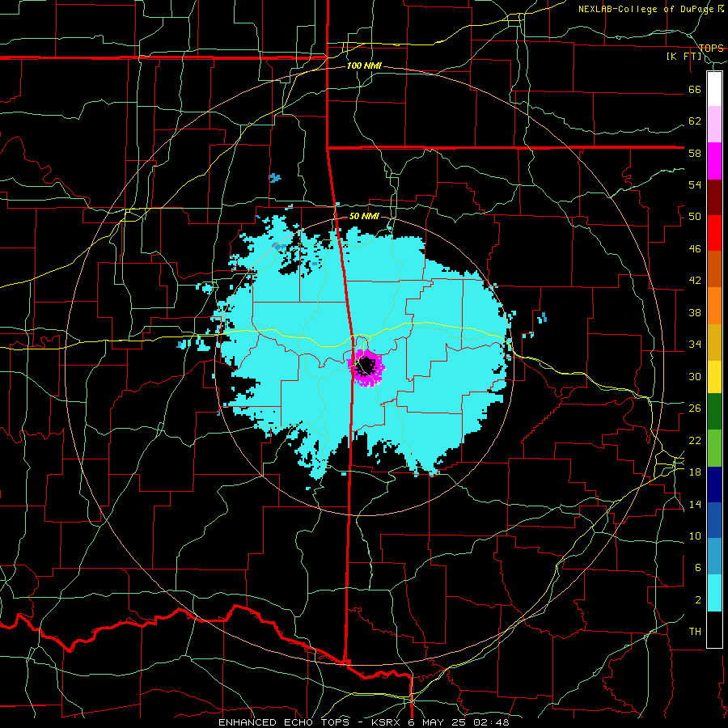Click the 'TOPS' legend title
The height and width of the screenshot is (728, 728).
[x=711, y=48]
